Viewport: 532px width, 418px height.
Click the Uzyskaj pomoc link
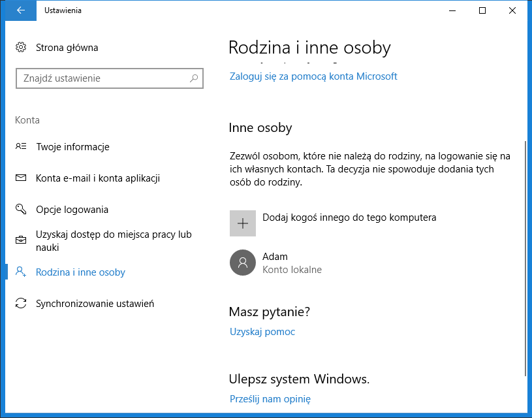pyautogui.click(x=262, y=332)
